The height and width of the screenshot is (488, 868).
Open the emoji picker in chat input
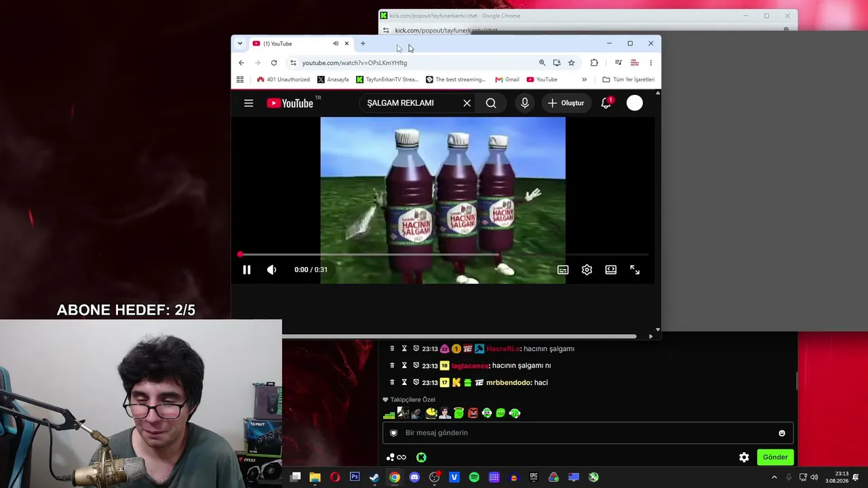coord(782,433)
